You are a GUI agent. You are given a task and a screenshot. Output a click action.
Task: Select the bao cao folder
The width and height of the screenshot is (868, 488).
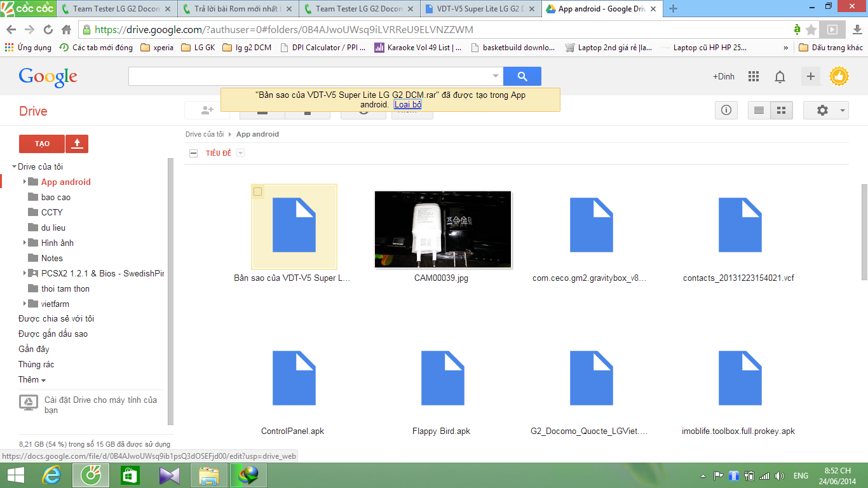click(x=56, y=197)
